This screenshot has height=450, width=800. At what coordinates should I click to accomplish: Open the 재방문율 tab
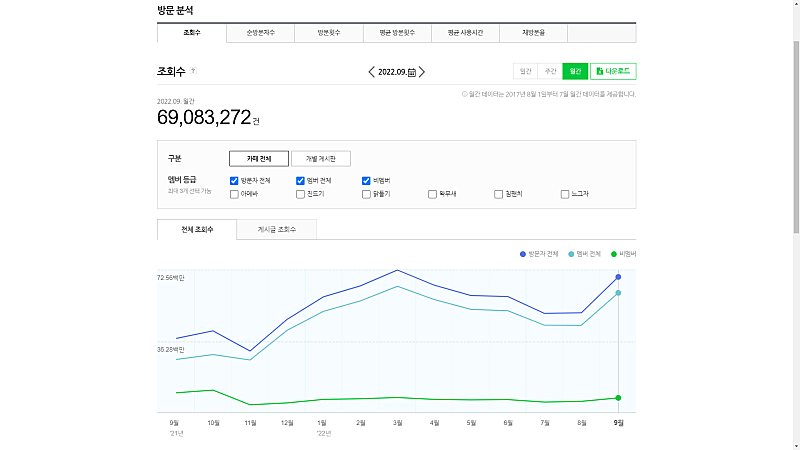tap(533, 33)
